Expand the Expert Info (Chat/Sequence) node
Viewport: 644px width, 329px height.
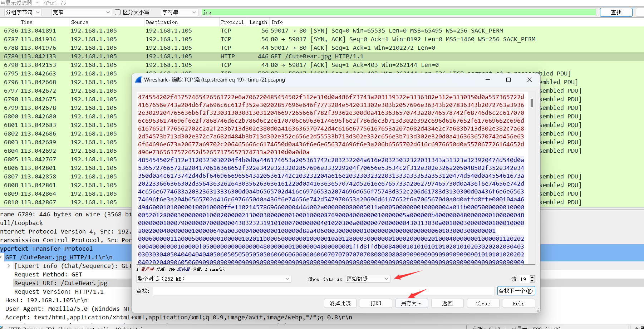tap(9, 266)
